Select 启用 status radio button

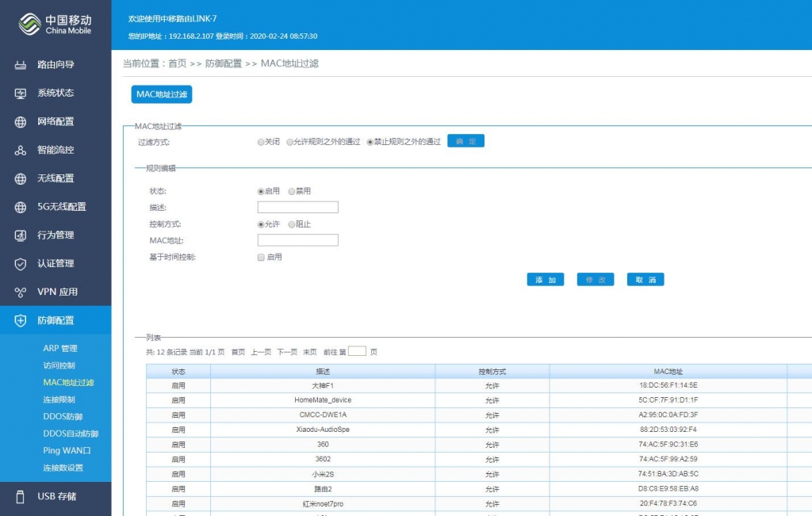click(x=261, y=192)
